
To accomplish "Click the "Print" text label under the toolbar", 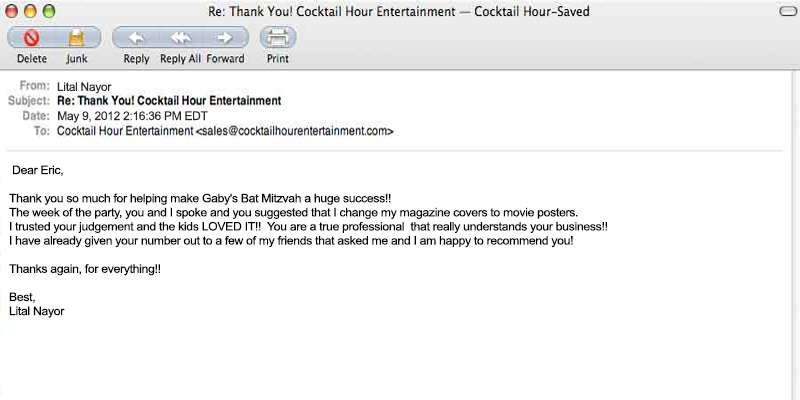I will tap(277, 59).
